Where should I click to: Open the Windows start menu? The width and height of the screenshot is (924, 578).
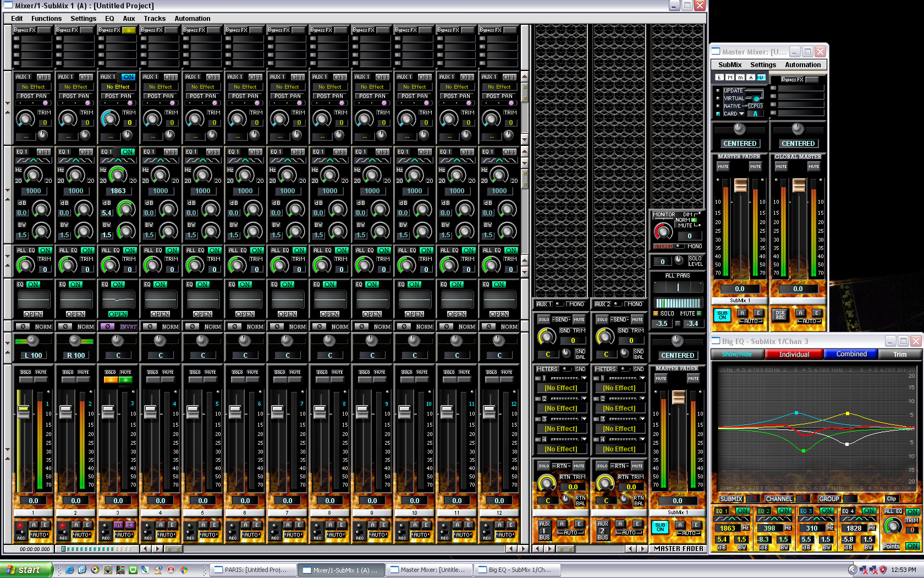click(26, 570)
